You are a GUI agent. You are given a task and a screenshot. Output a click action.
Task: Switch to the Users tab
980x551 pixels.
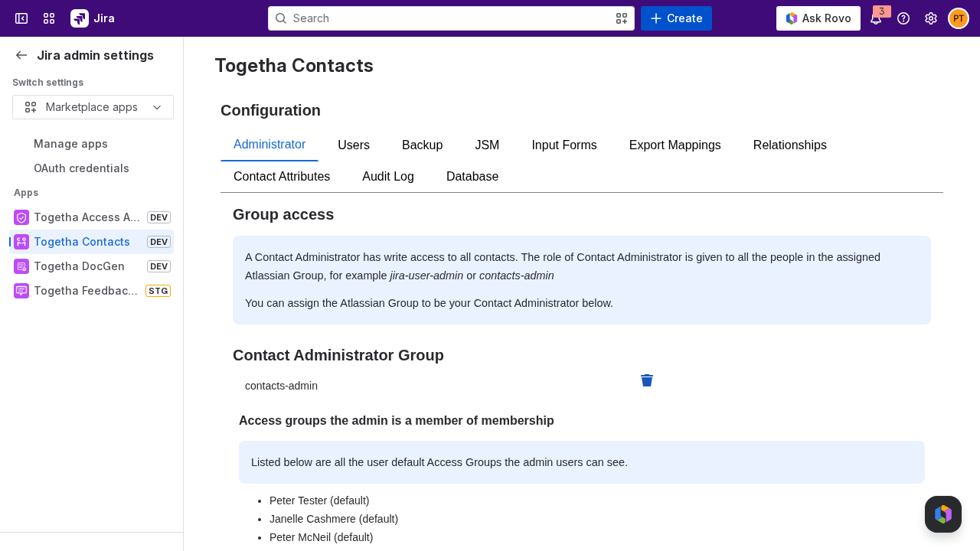[x=354, y=145]
